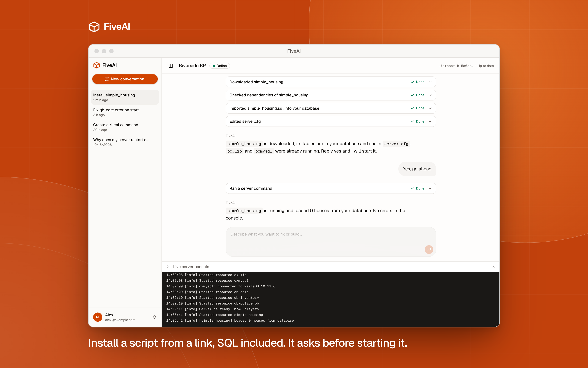Click the AL avatar circle
This screenshot has height=368, width=588.
98,317
